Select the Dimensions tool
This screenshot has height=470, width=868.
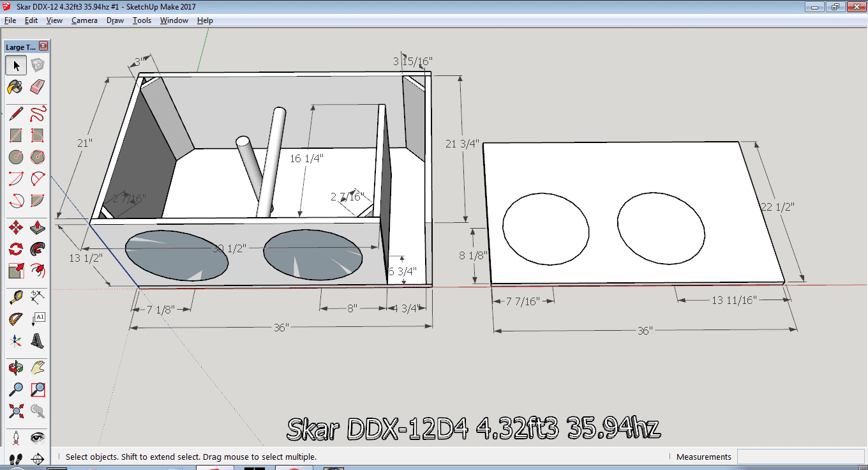pos(38,298)
